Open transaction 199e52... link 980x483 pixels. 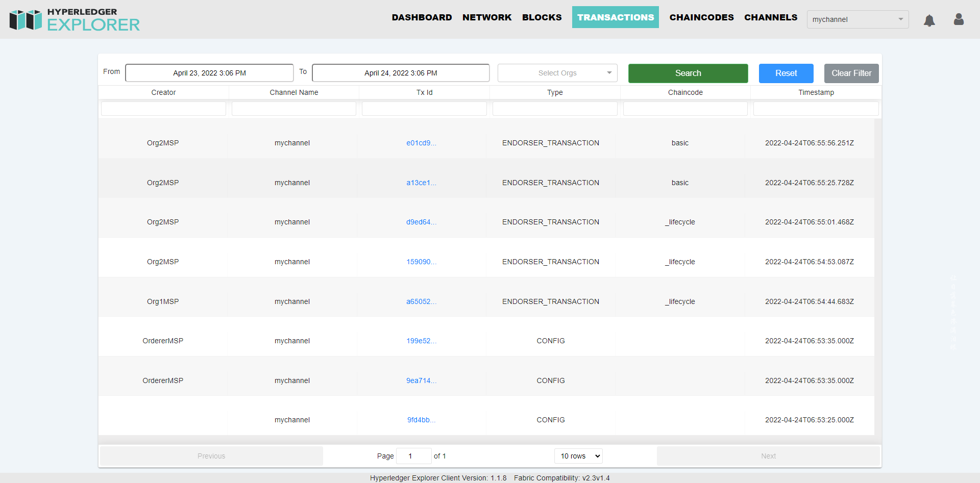click(421, 341)
